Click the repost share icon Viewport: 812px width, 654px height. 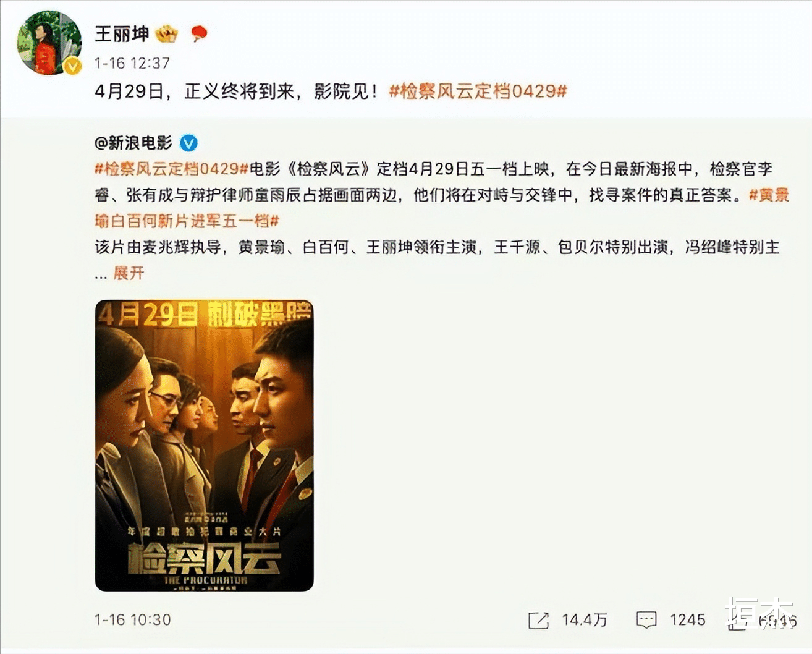click(538, 621)
